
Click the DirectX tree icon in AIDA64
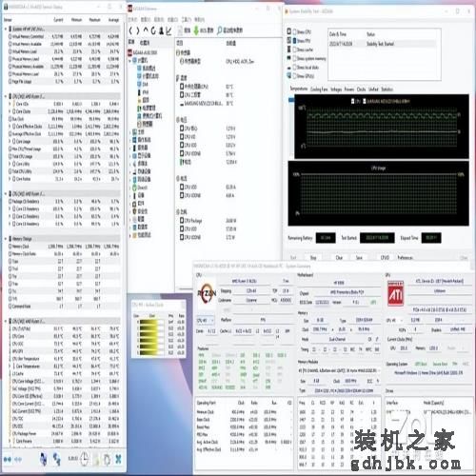[134, 188]
